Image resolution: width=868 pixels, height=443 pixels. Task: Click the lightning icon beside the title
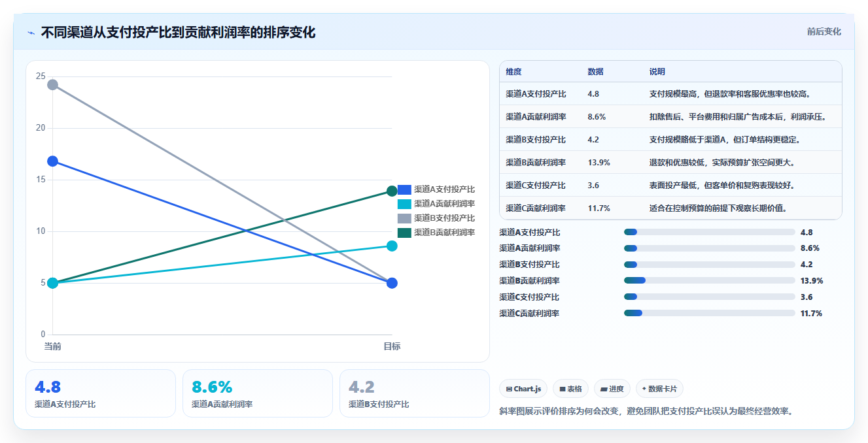[31, 33]
